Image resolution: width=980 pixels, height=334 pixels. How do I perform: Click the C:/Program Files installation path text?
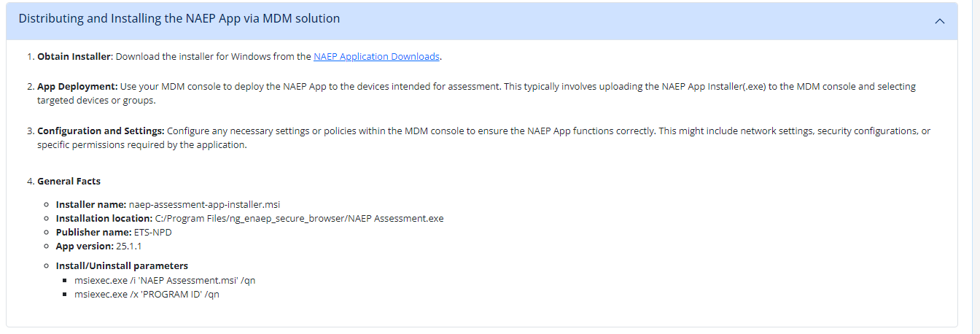pyautogui.click(x=300, y=218)
